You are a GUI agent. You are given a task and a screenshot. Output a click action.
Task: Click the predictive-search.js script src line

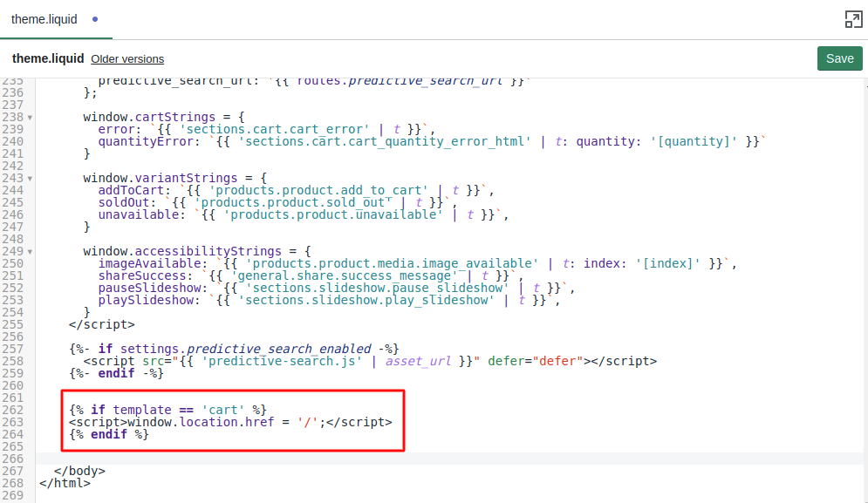pyautogui.click(x=370, y=362)
